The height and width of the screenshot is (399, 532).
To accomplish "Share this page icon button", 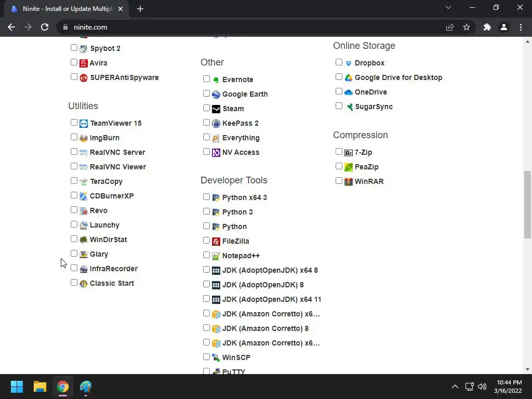I will coord(450,27).
